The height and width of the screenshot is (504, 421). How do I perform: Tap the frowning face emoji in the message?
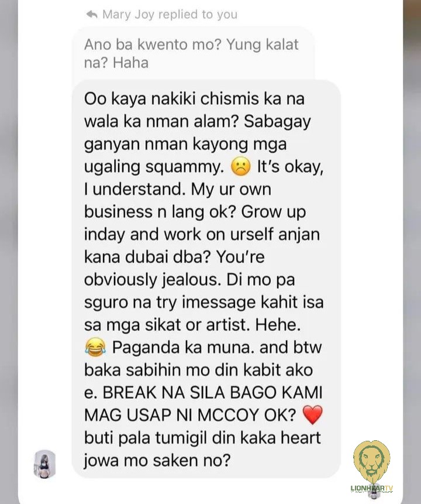241,167
